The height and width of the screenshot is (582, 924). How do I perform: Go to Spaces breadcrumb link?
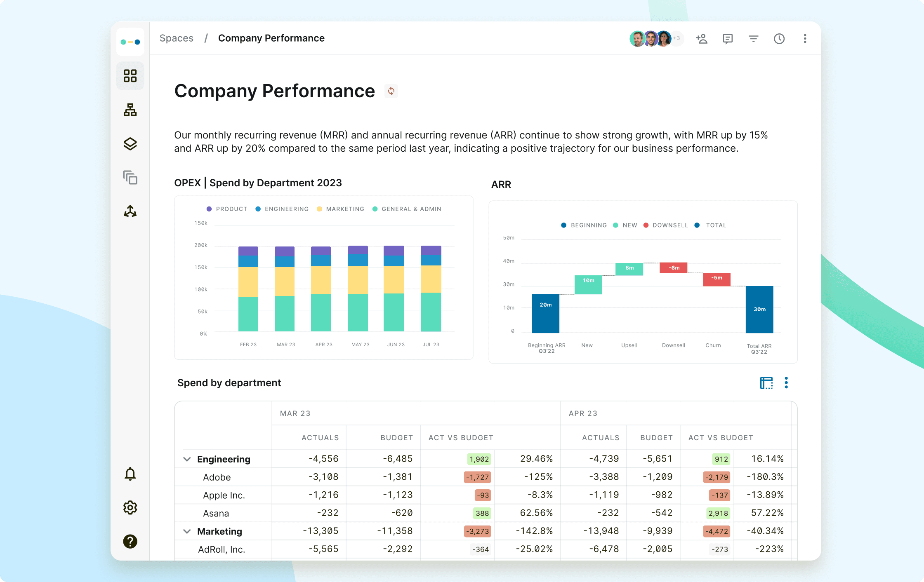pos(177,38)
